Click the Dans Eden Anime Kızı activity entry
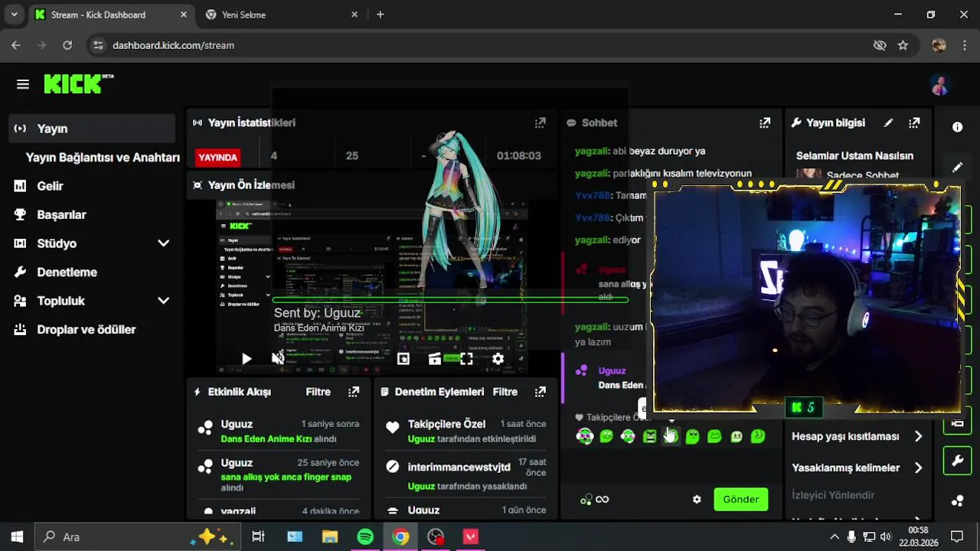 279,432
